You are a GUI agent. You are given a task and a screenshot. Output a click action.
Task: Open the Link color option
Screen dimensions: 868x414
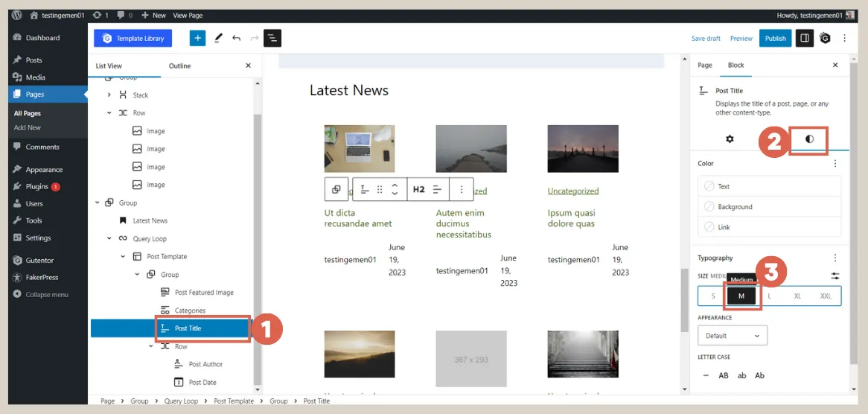(x=770, y=227)
